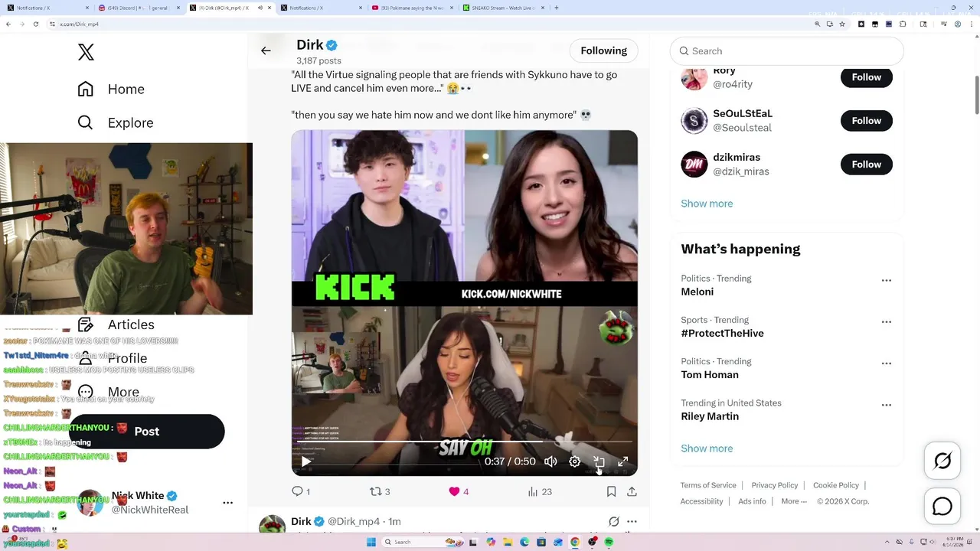Click the Following button on Dirk's profile
The width and height of the screenshot is (980, 551).
tap(603, 51)
